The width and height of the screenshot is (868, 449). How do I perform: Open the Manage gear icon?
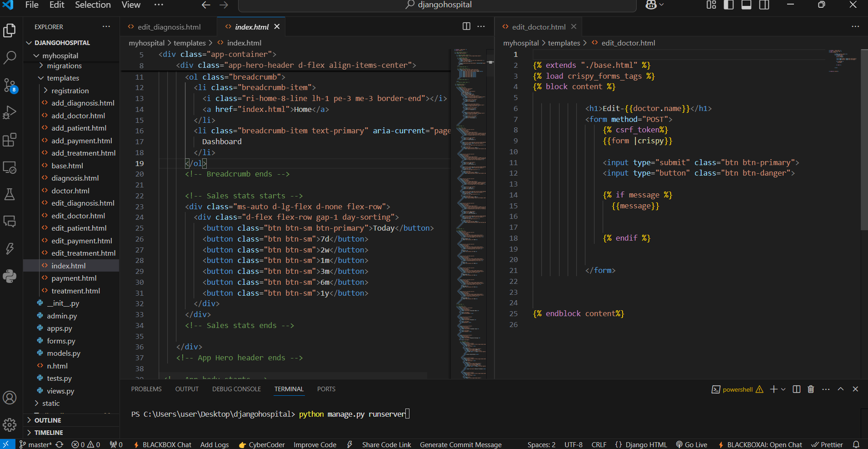(10, 425)
